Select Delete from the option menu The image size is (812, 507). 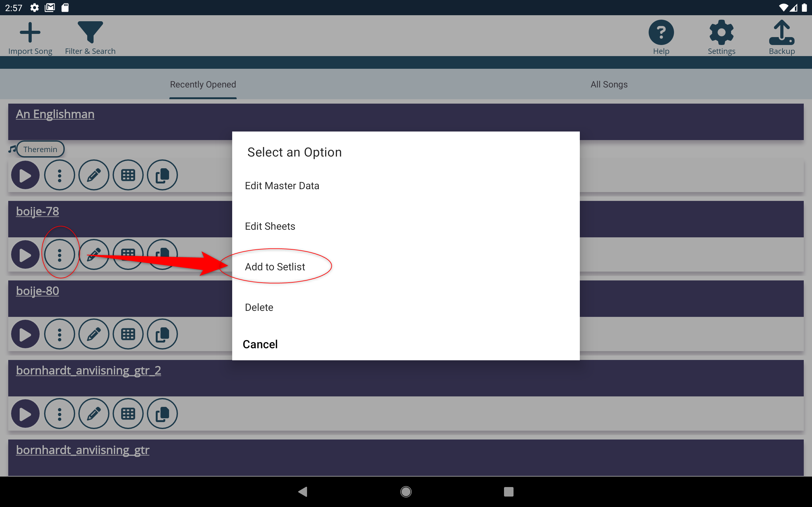click(x=259, y=307)
